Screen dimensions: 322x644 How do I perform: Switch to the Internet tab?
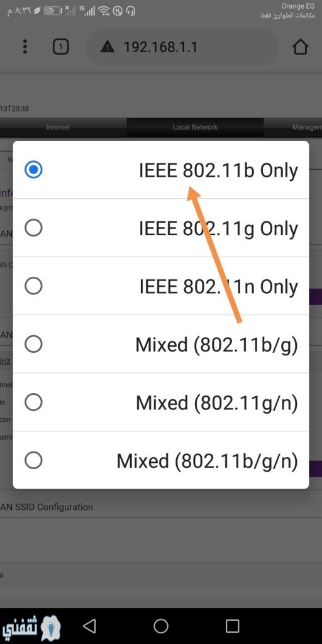coord(58,127)
